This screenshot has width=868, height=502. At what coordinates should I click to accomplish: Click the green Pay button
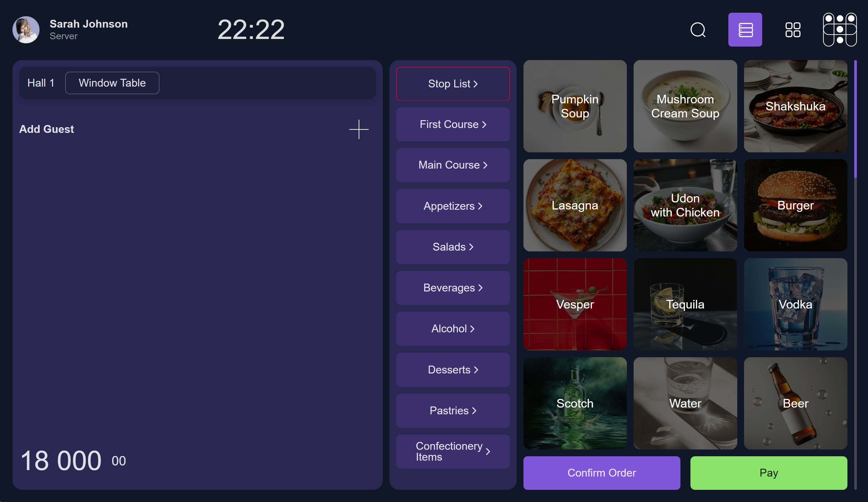pyautogui.click(x=768, y=473)
